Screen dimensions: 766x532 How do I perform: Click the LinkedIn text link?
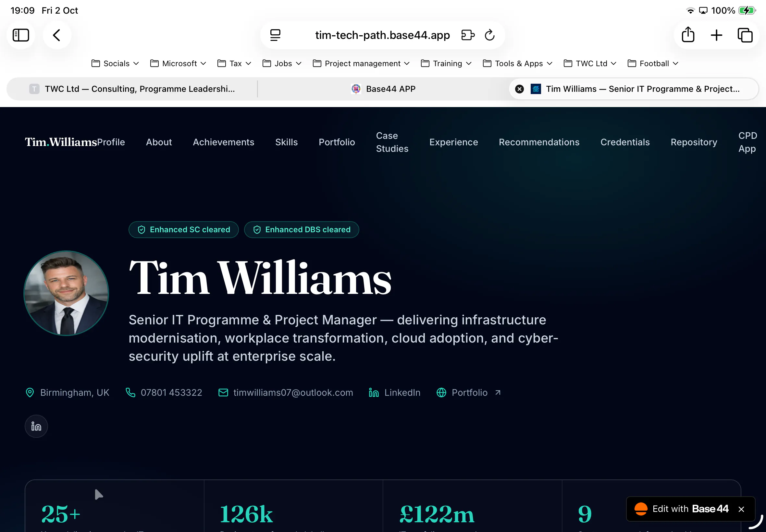coord(402,392)
